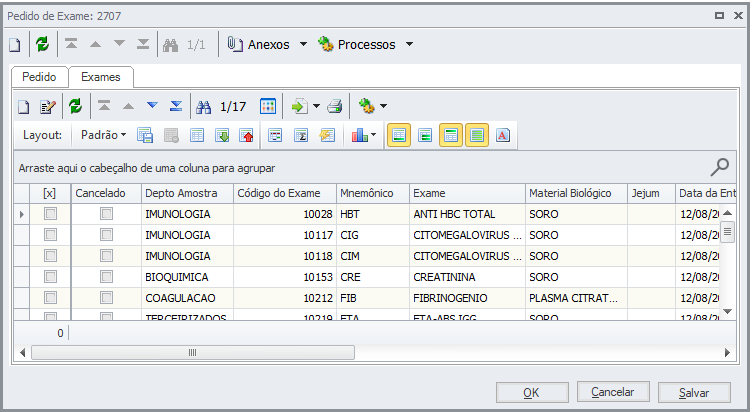Screen dimensions: 753x412
Task: Open the exams processes gear icon
Action: click(367, 106)
